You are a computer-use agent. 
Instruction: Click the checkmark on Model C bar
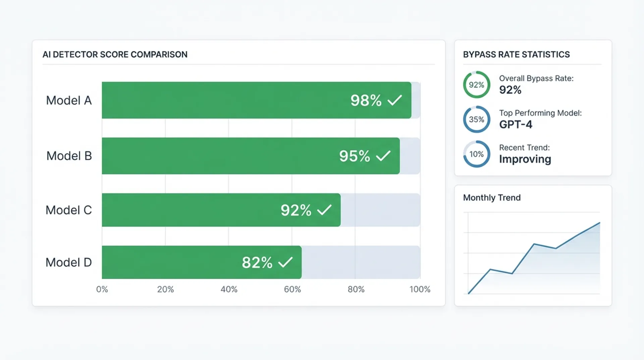[x=324, y=210]
